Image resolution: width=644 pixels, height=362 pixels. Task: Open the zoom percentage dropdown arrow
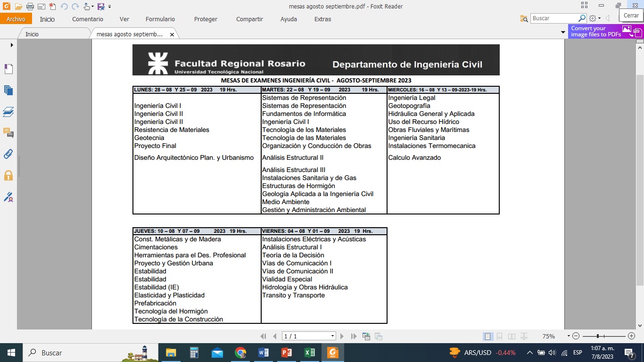pyautogui.click(x=569, y=336)
